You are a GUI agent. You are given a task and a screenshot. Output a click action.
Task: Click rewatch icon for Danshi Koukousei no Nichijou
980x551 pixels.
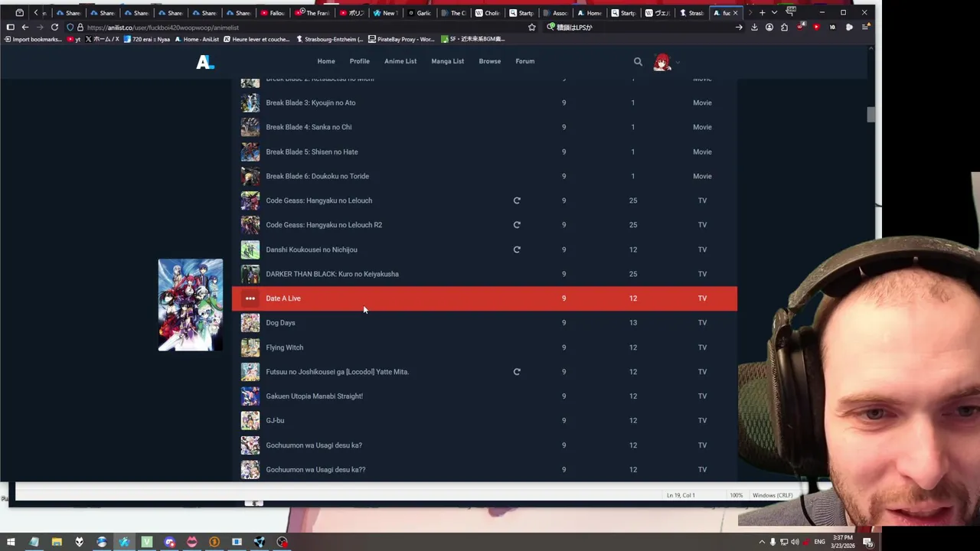tap(517, 249)
